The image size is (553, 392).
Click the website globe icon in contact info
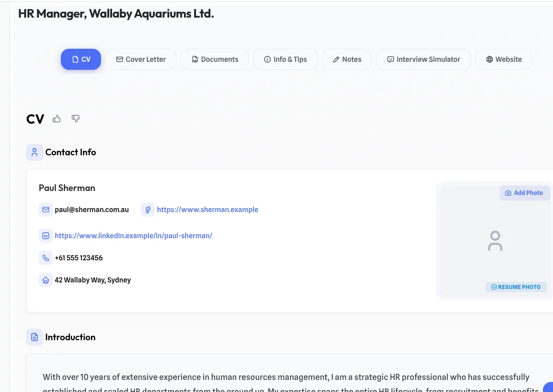click(148, 210)
